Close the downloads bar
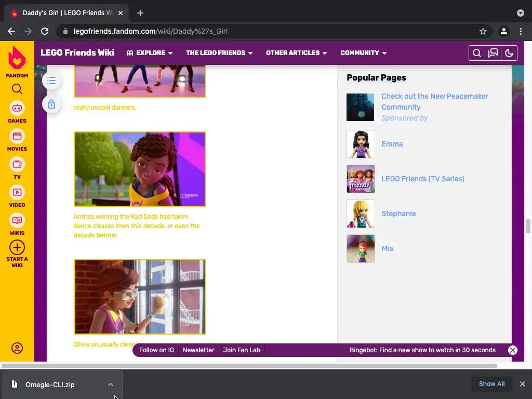The height and width of the screenshot is (399, 532). point(523,384)
